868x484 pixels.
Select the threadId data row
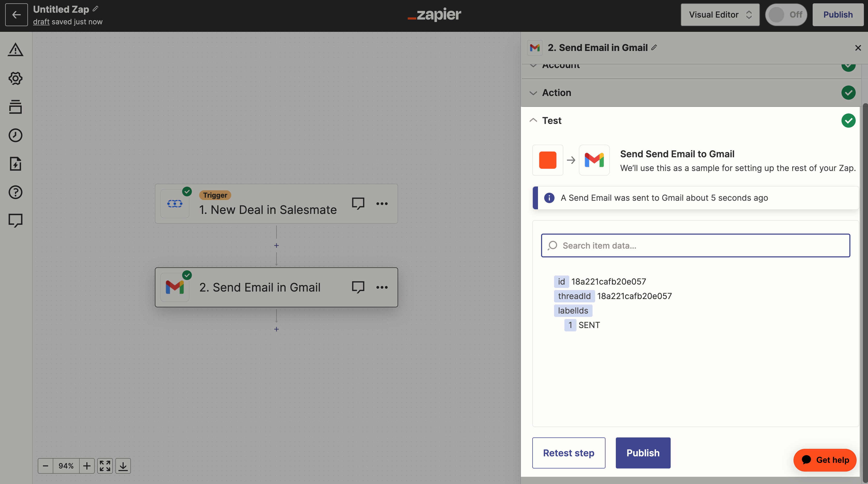click(612, 296)
